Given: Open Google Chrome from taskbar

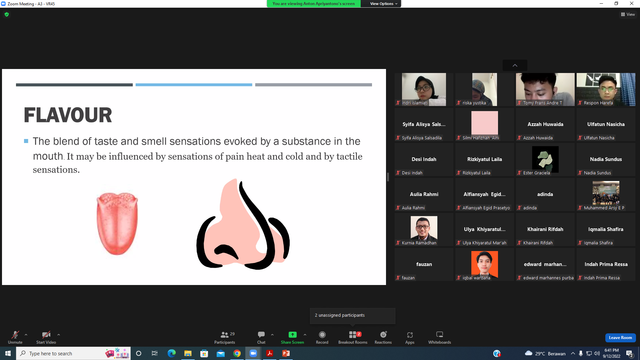Looking at the screenshot, I should (237, 353).
